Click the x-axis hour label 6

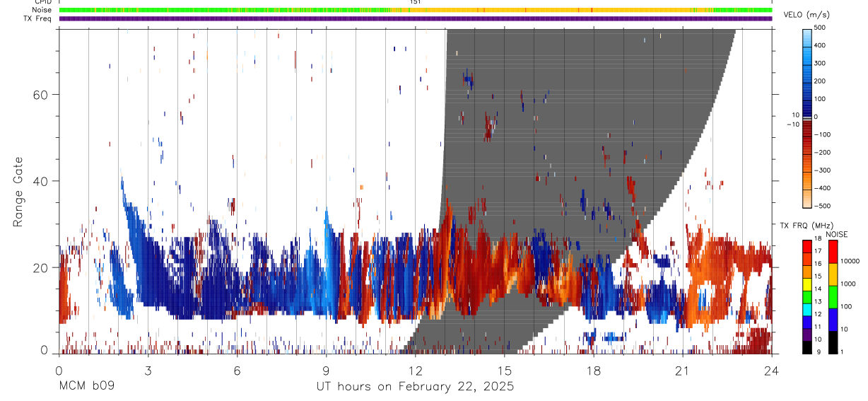point(237,370)
